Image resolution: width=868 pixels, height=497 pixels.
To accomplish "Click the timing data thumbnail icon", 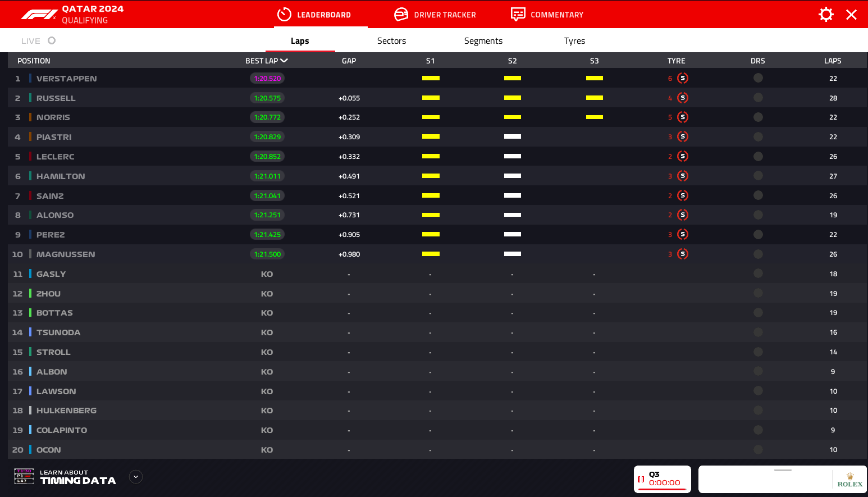I will tap(24, 476).
